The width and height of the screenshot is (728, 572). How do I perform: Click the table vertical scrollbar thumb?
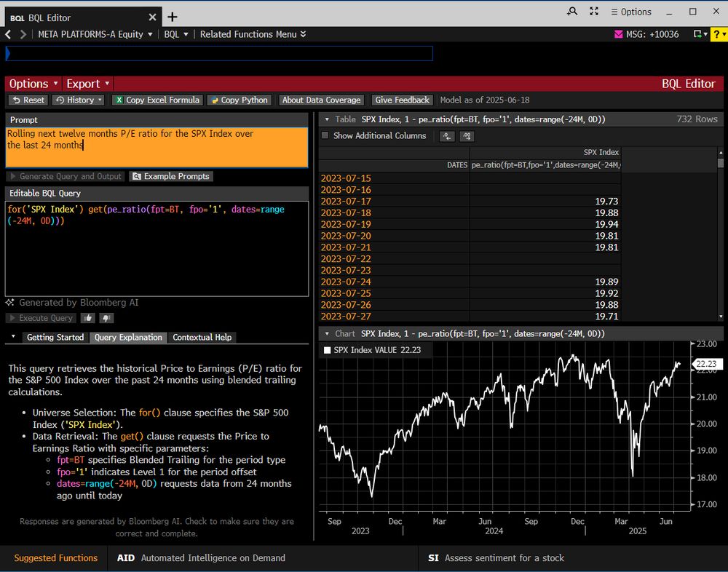pyautogui.click(x=721, y=163)
